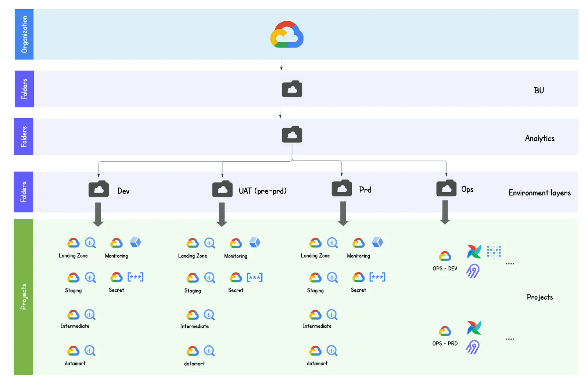Click the Airflow pinwheel icon beside OPS - PRD

click(474, 328)
